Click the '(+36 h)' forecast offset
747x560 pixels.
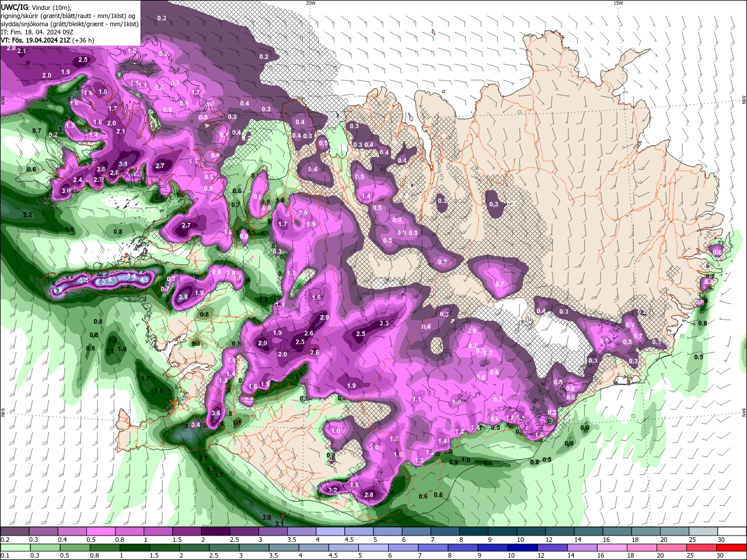coord(83,41)
